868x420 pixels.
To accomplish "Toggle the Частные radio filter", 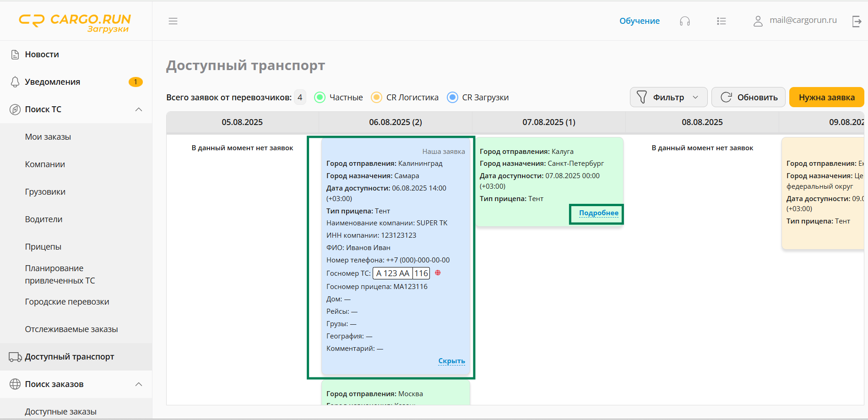I will (320, 98).
